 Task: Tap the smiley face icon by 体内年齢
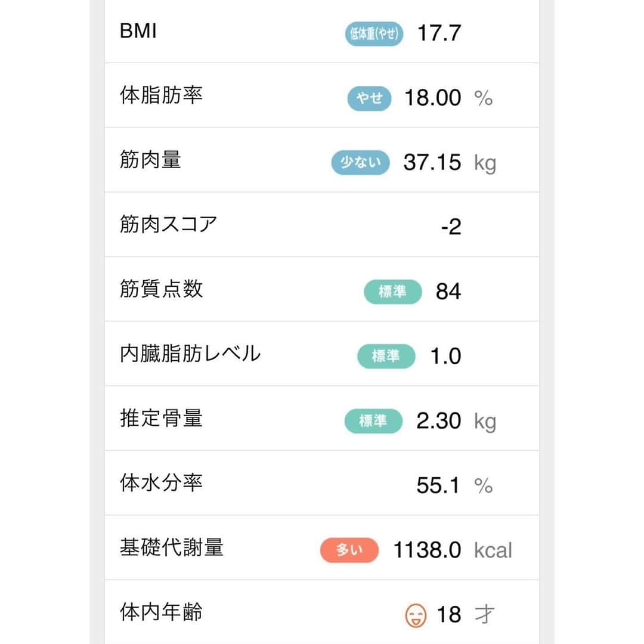(x=416, y=615)
